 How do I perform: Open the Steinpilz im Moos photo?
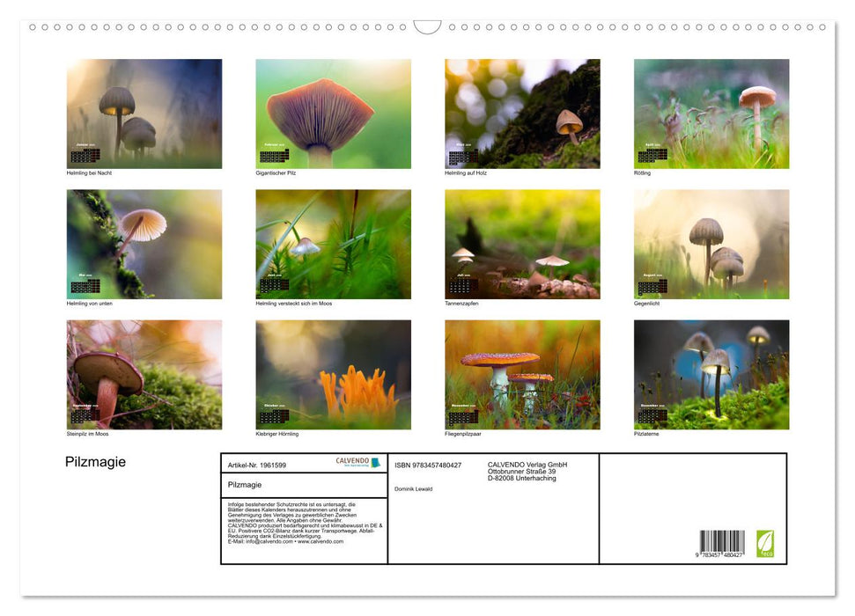tap(144, 374)
